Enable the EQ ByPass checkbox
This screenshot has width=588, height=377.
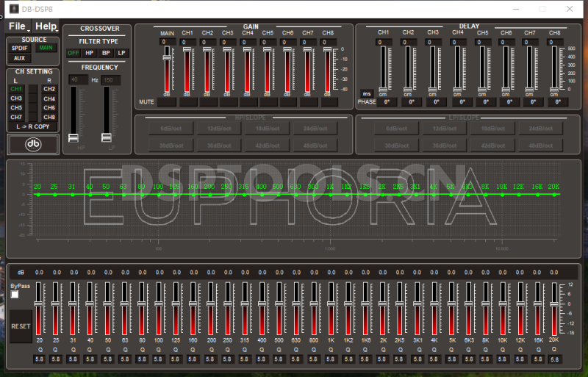tap(15, 295)
